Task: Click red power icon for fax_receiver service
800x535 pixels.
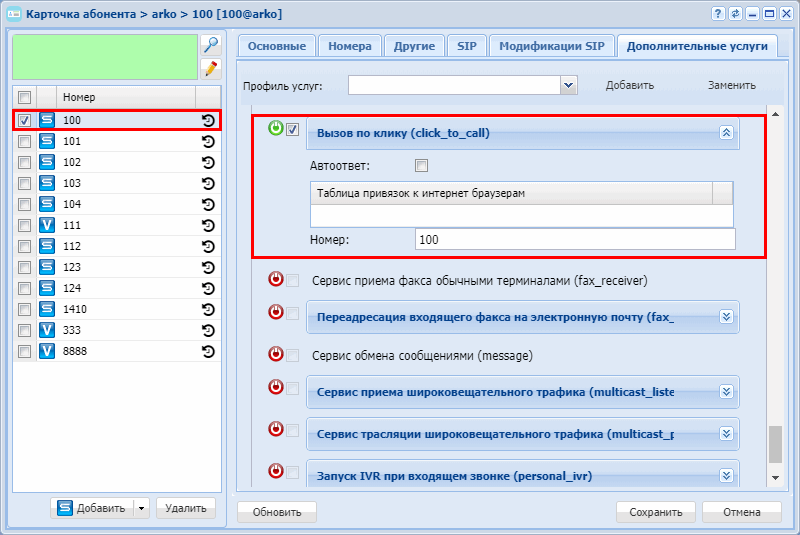Action: coord(276,279)
